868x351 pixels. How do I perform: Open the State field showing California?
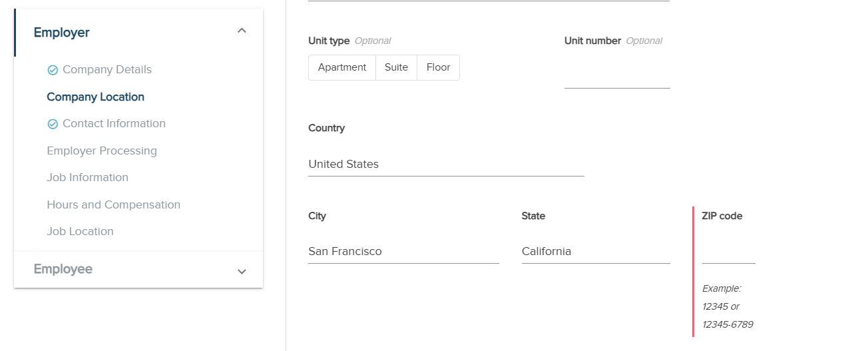point(595,251)
